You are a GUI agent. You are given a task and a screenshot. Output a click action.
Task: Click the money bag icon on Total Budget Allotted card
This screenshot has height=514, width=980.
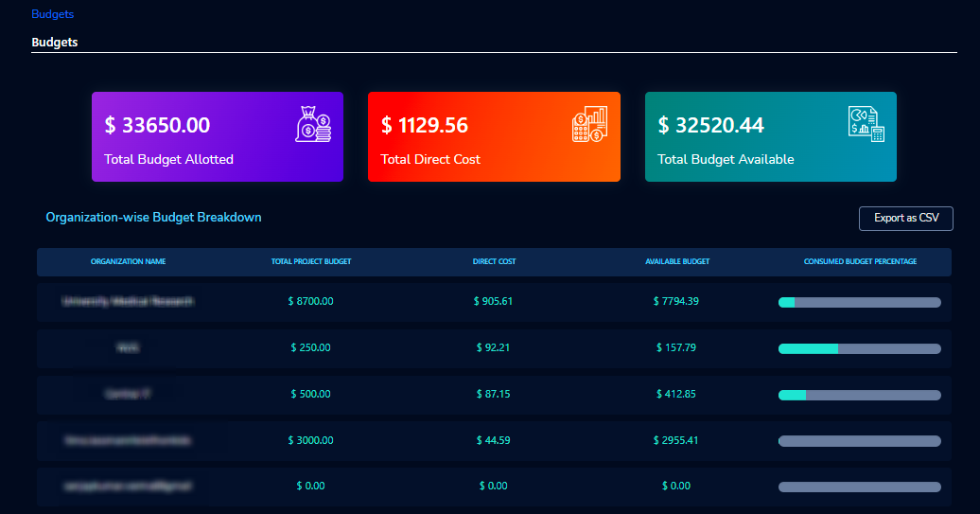click(x=313, y=124)
